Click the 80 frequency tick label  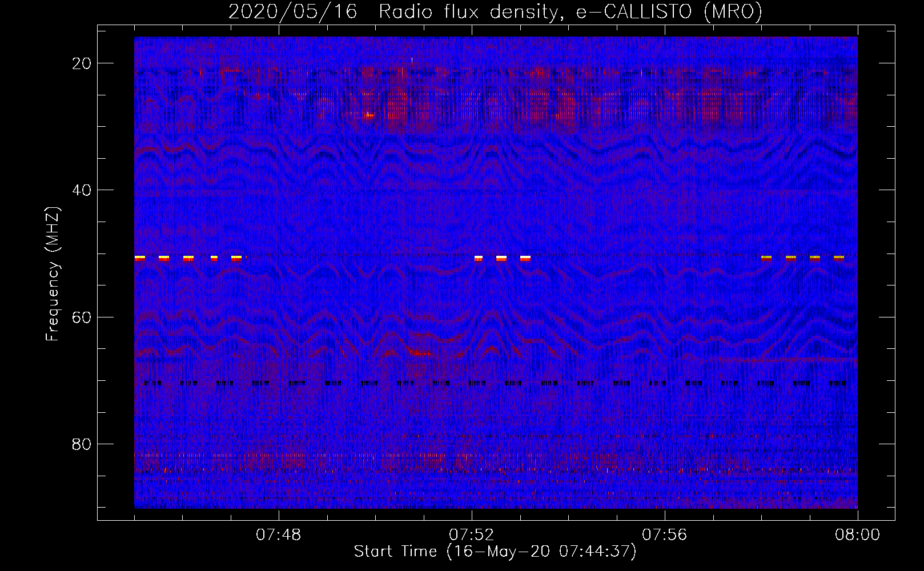(82, 444)
